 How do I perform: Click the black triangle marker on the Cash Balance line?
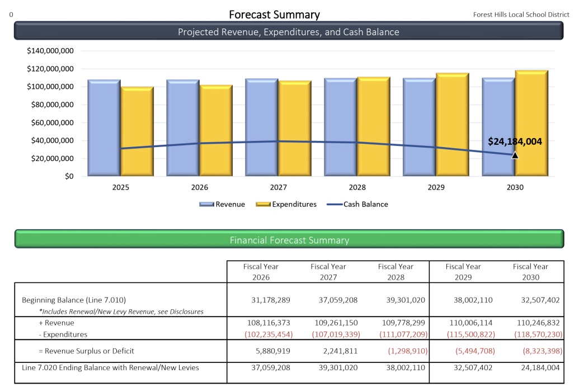[515, 155]
